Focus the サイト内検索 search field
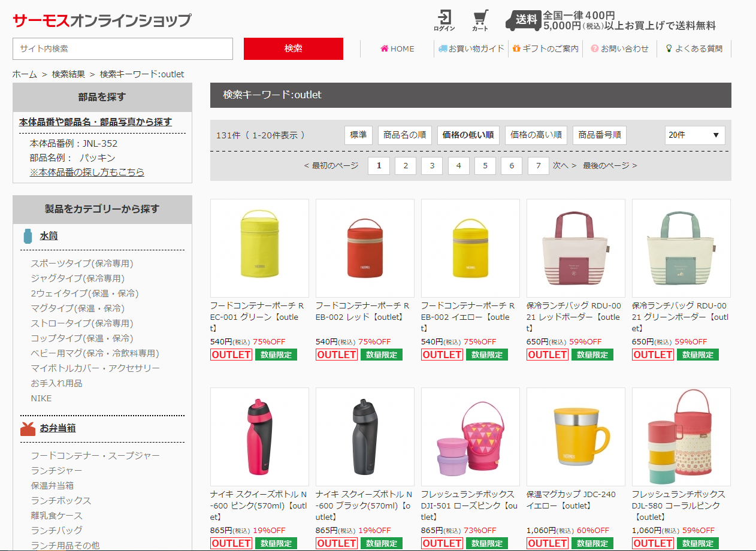The height and width of the screenshot is (551, 756). click(x=123, y=49)
